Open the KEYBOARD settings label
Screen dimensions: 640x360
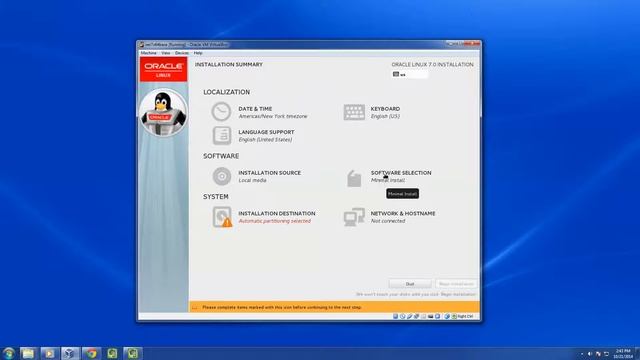385,109
